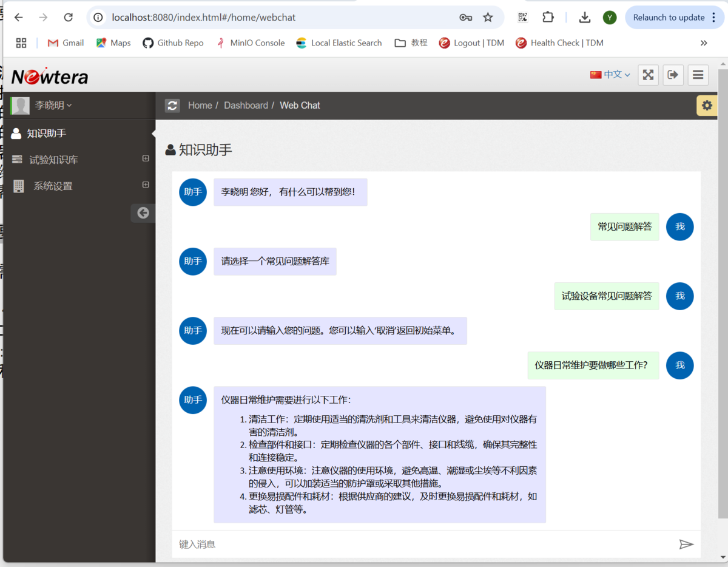728x567 pixels.
Task: Open Health Check | TDM bookmark
Action: pyautogui.click(x=559, y=43)
